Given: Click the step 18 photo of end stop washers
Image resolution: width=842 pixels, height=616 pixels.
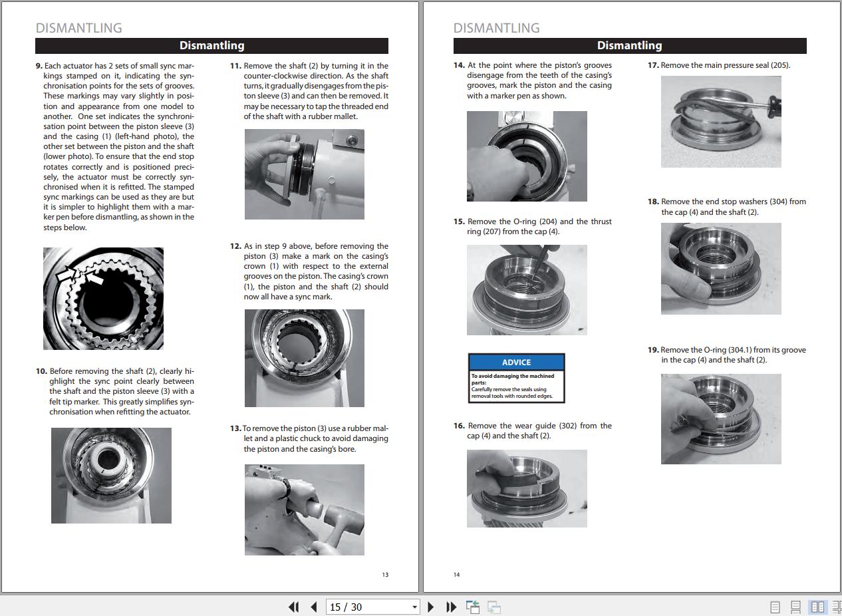Looking at the screenshot, I should (x=721, y=269).
